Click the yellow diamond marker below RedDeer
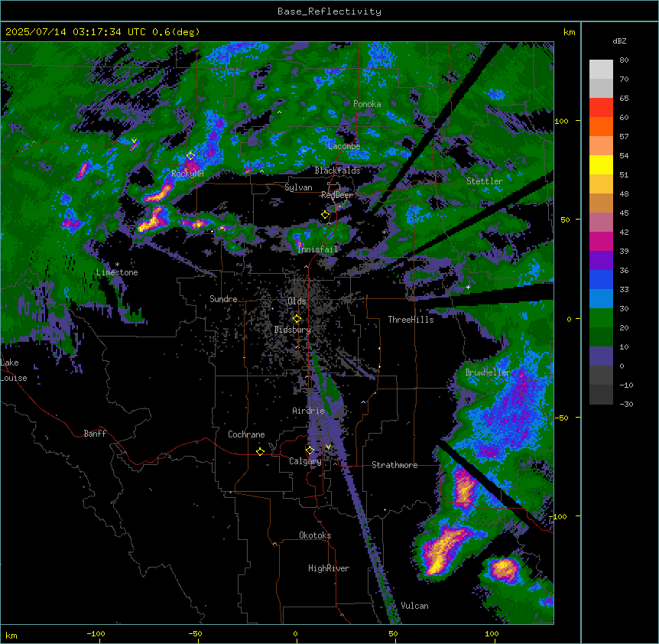This screenshot has height=644, width=659. coord(325,215)
